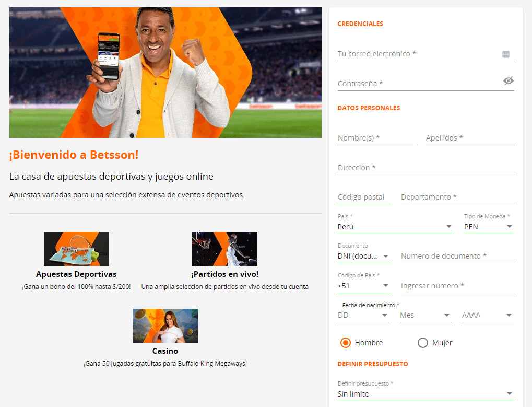Click the DATOS PERSONALES section heading
This screenshot has height=407, width=532.
pos(369,108)
